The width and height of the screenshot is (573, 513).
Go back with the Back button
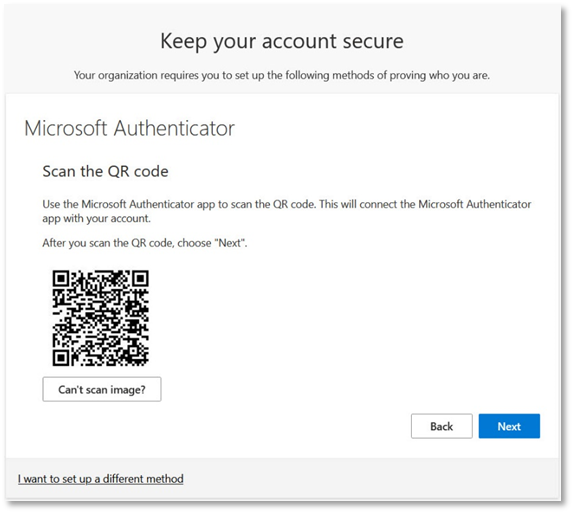click(441, 426)
